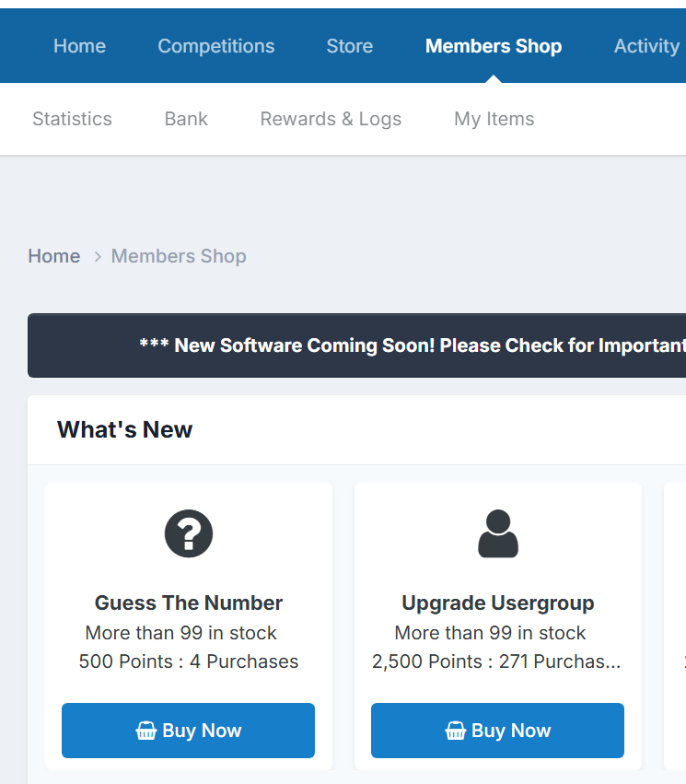The height and width of the screenshot is (784, 686).
Task: Click the user silhouette icon above Upgrade Usergroup
Action: pyautogui.click(x=497, y=533)
